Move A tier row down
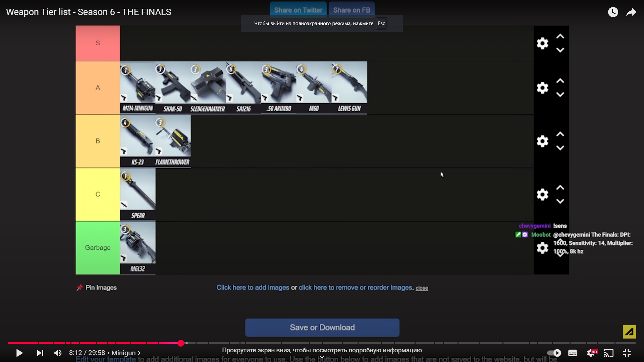The image size is (644, 362). pos(560,95)
